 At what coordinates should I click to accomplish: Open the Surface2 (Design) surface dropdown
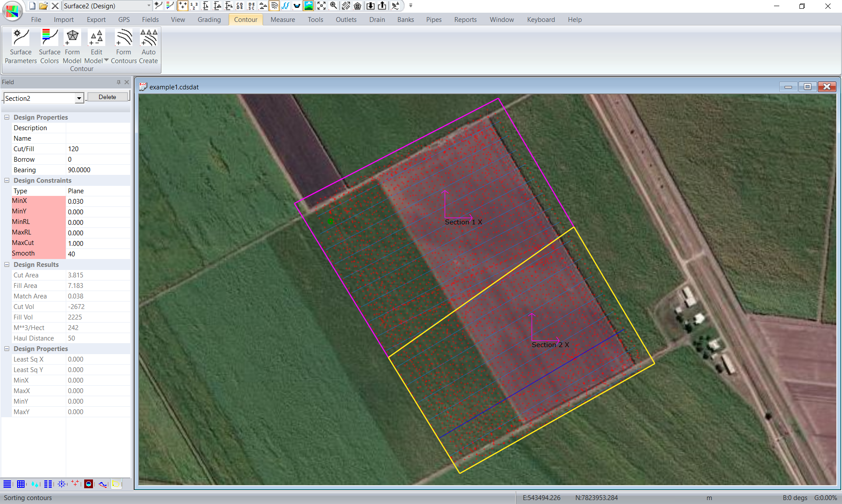coord(149,6)
